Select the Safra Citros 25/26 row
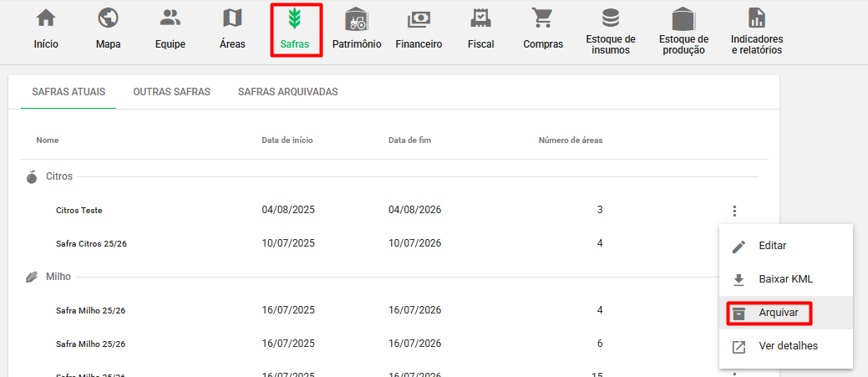868x377 pixels. (91, 243)
